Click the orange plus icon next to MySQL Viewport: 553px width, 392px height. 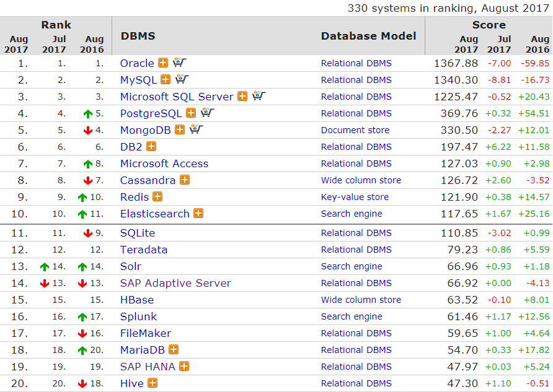pos(166,79)
